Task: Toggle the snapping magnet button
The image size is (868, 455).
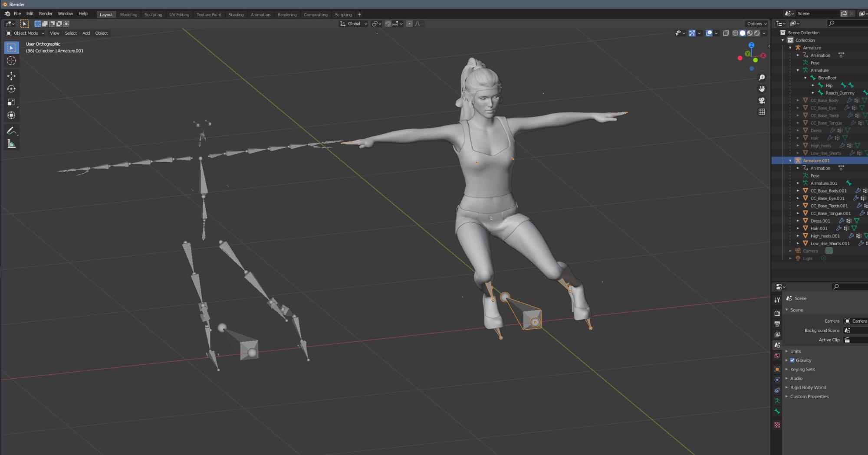Action: coord(388,24)
